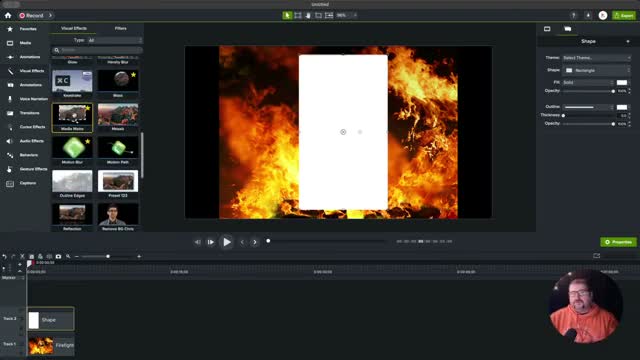Viewport: 640px width, 360px height.
Task: Paste using the timeline paste icon
Action: (x=40, y=256)
